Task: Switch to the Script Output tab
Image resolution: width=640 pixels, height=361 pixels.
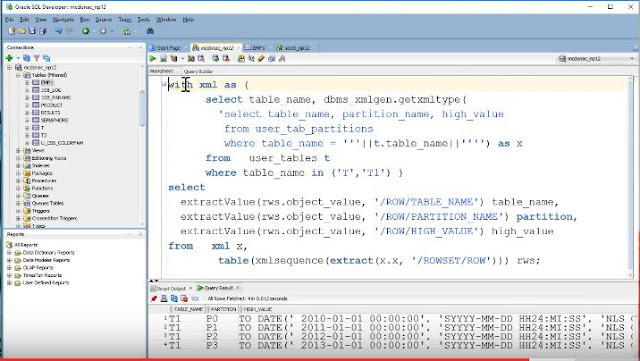Action: click(171, 288)
